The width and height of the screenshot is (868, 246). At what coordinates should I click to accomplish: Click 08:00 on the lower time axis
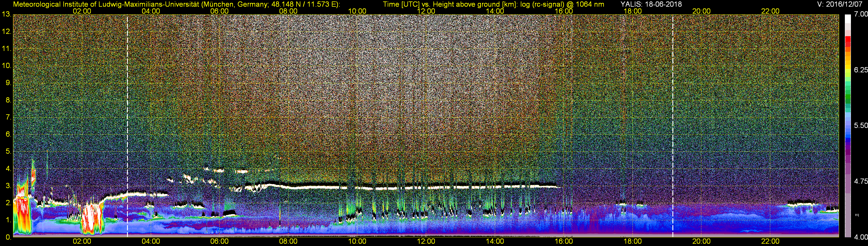coord(288,241)
